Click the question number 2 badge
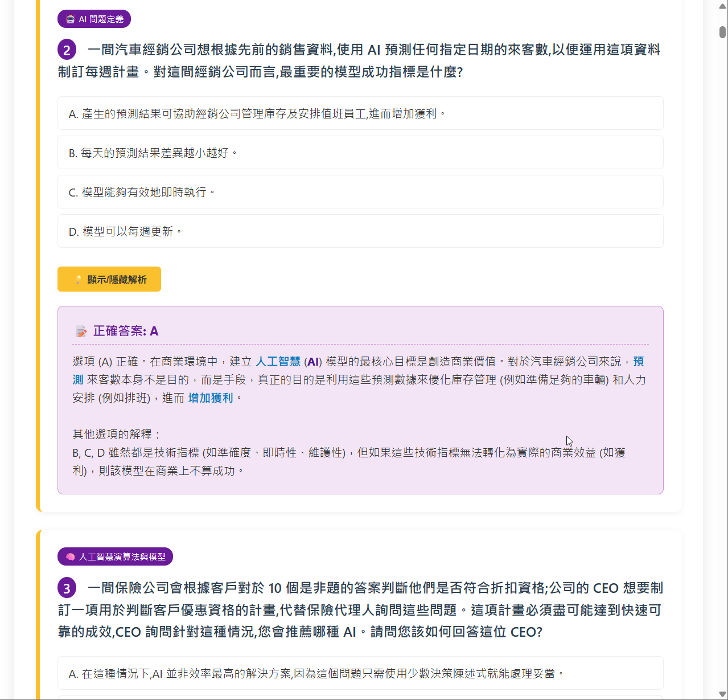Screen dimensions: 728x700 tap(67, 50)
